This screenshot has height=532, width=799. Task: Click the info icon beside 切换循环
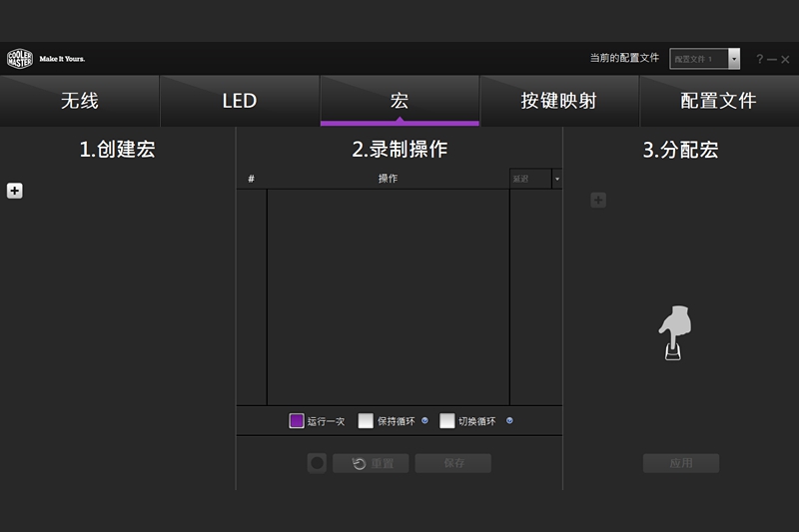coord(509,421)
